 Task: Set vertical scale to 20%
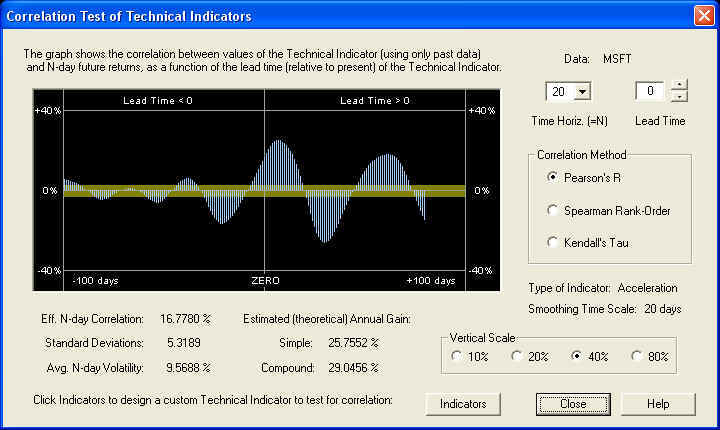coord(530,356)
